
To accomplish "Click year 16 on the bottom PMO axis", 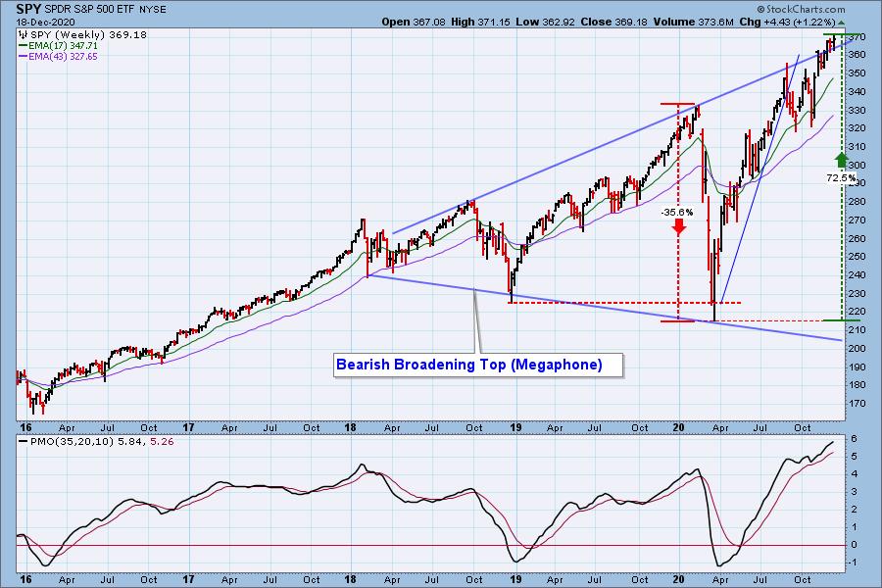I will (x=24, y=579).
